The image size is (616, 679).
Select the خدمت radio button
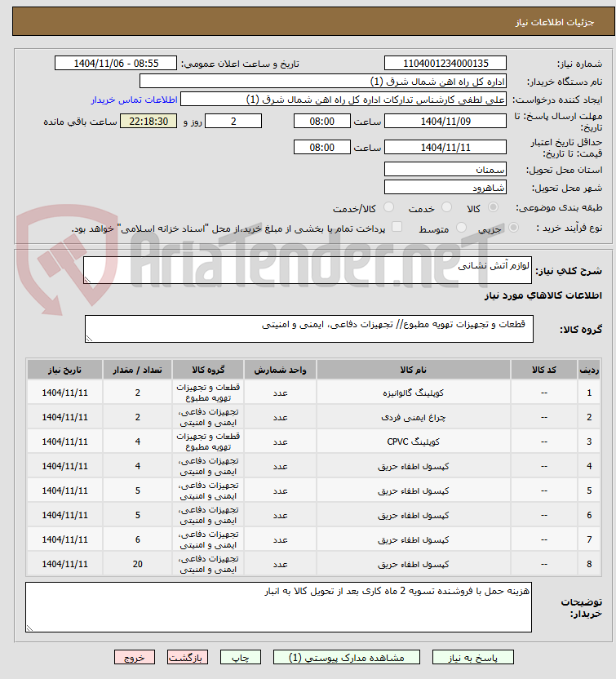click(446, 207)
